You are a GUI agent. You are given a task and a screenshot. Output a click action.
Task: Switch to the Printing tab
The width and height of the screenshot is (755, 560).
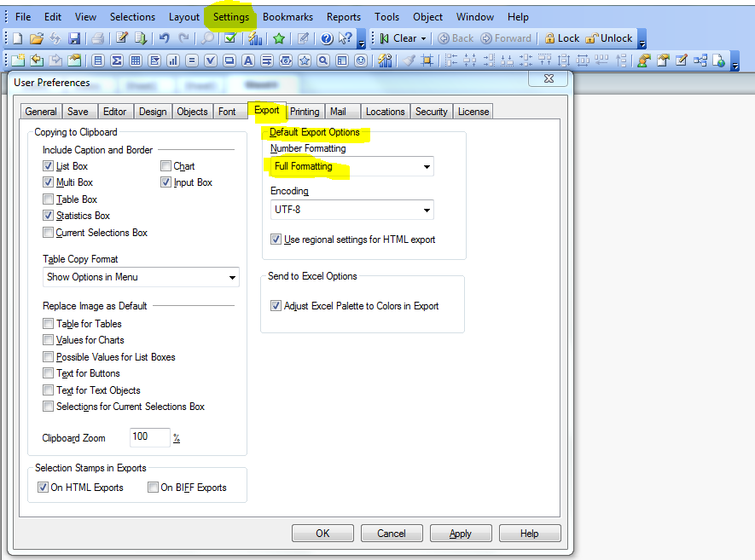click(x=305, y=112)
